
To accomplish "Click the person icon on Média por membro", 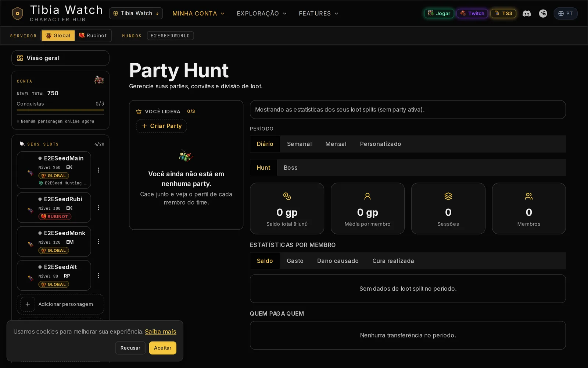I will pos(367,196).
